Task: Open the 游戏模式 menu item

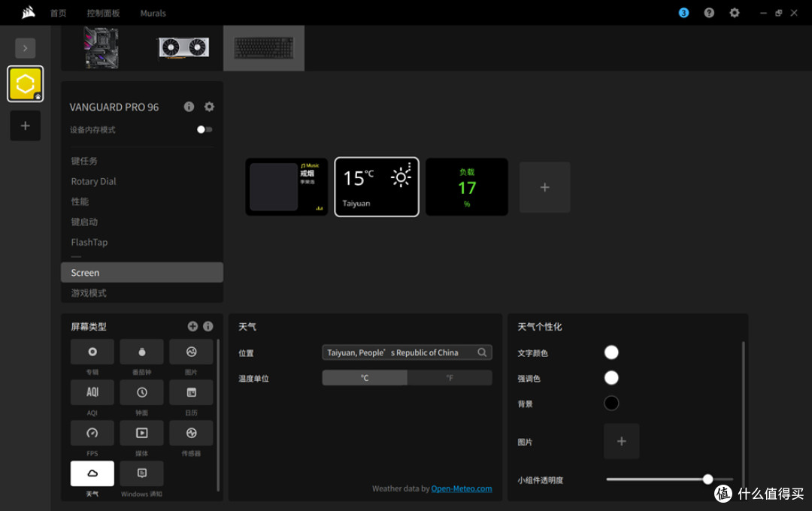Action: 142,292
